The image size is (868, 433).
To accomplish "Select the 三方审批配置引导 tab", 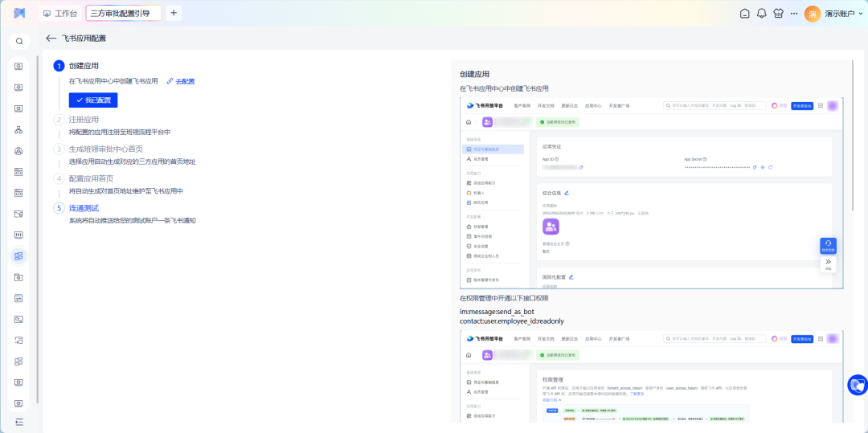I will (x=120, y=14).
